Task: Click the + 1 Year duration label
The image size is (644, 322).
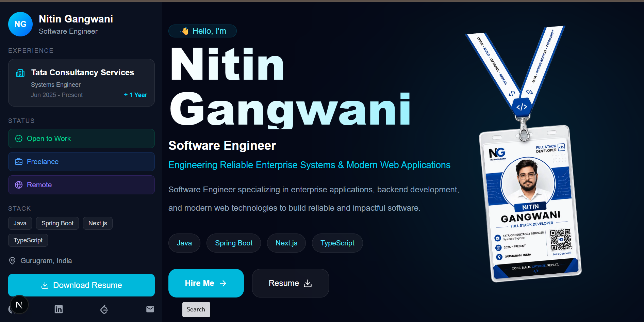Action: click(x=136, y=95)
